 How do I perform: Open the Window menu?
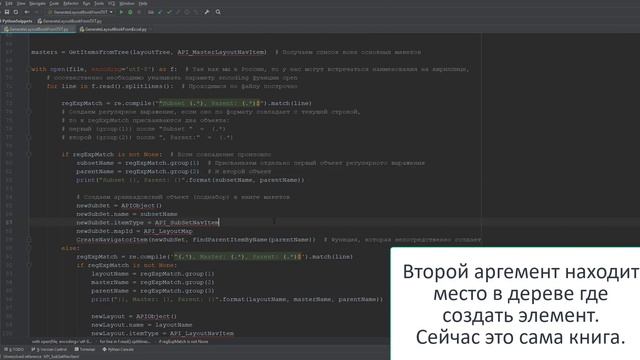[x=127, y=3]
